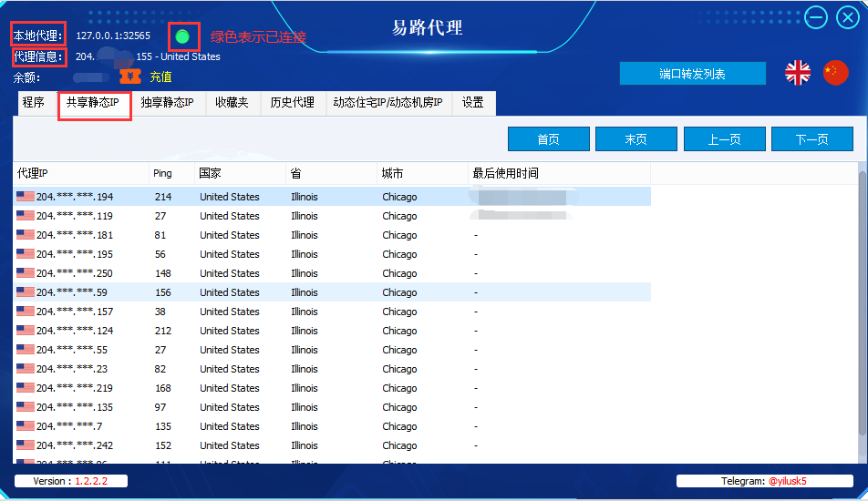868x501 pixels.
Task: Sort by the 城市 column header
Action: click(423, 173)
